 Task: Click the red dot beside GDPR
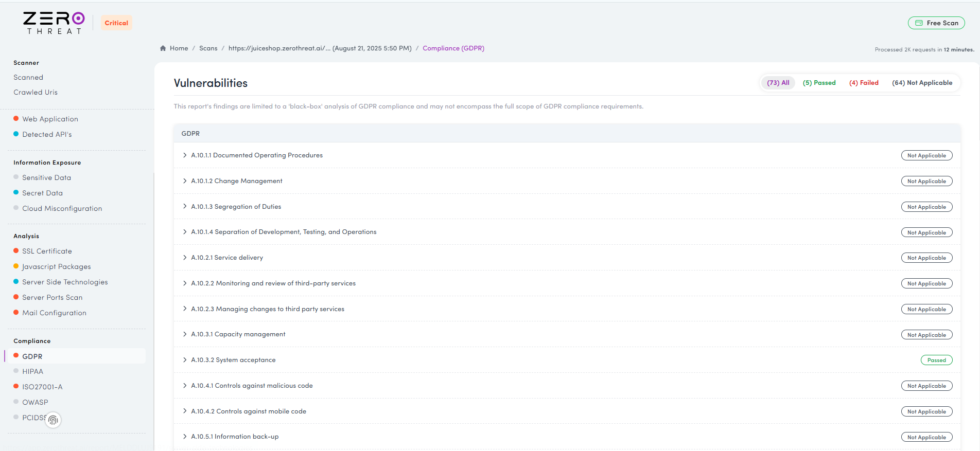pos(16,356)
